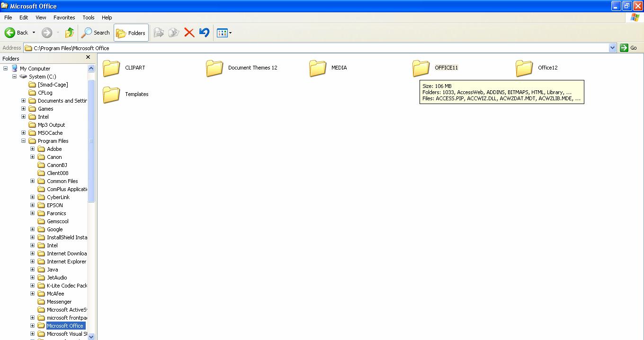Image resolution: width=644 pixels, height=340 pixels.
Task: Click the Forward navigation arrow
Action: click(x=47, y=33)
